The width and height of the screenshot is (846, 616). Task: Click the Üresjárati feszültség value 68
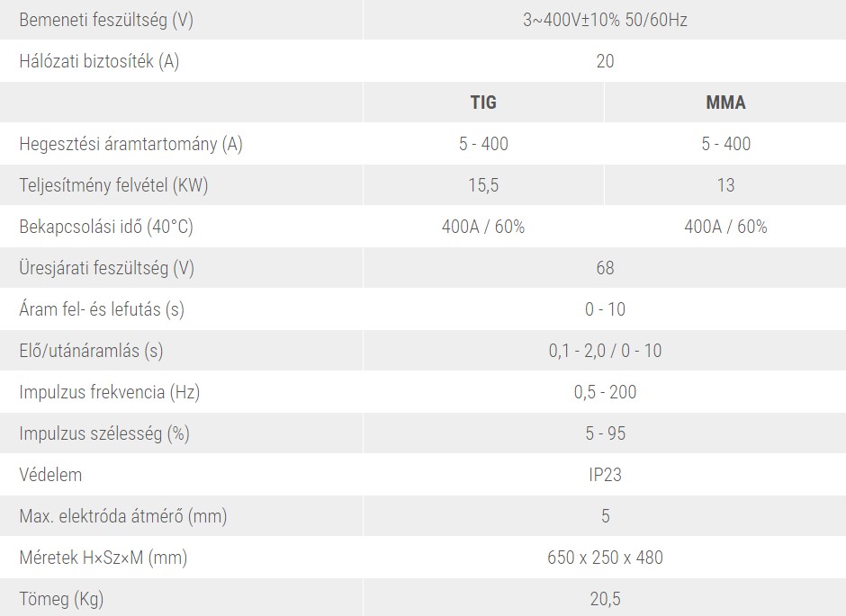(605, 268)
